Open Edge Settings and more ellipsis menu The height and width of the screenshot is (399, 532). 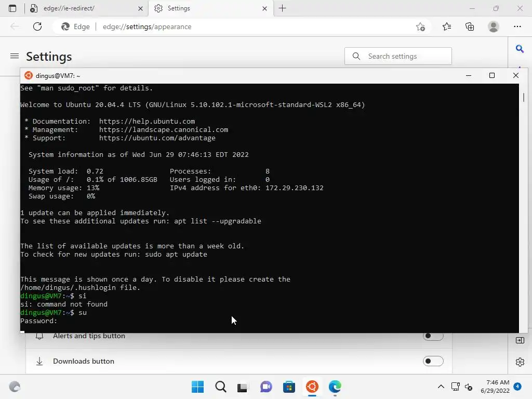coord(517,26)
